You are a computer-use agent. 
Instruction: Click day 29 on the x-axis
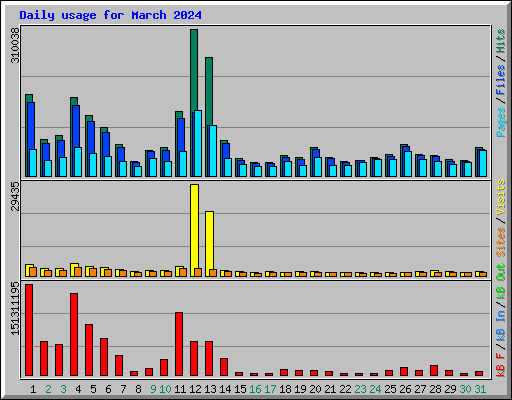tap(450, 389)
